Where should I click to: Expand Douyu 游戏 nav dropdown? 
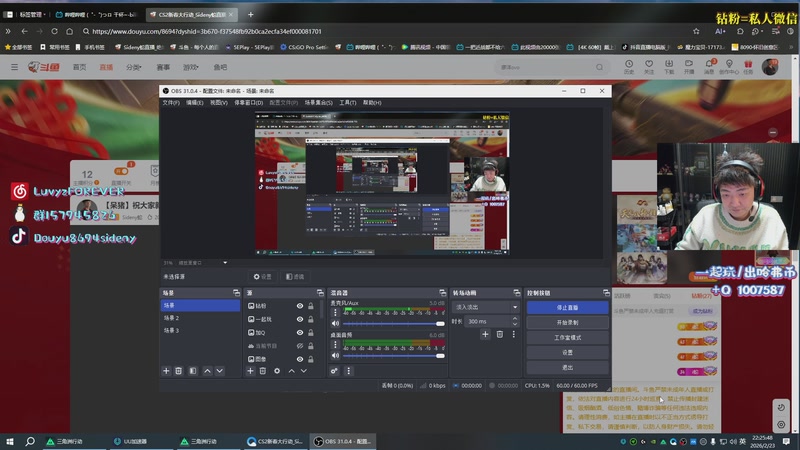click(x=191, y=67)
